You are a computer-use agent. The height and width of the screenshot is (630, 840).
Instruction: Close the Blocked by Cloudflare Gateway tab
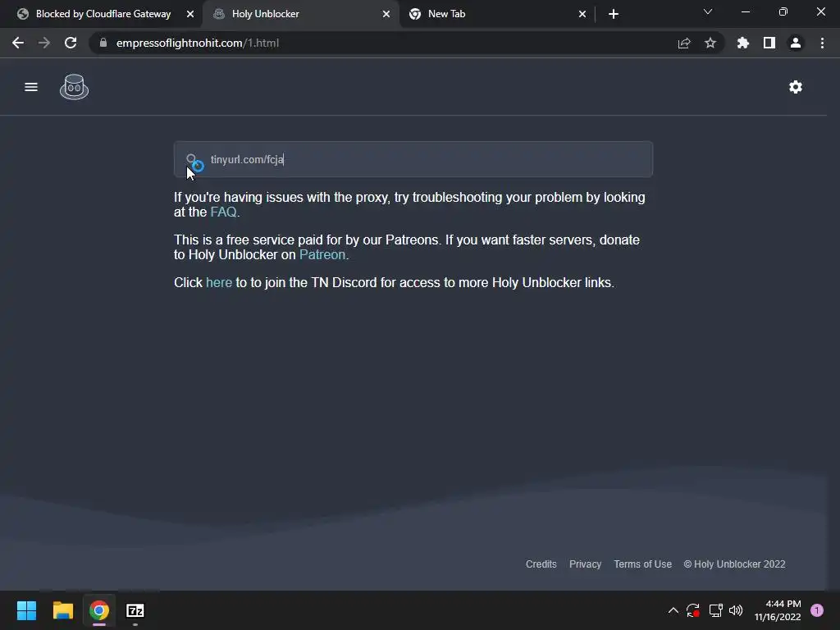click(190, 14)
